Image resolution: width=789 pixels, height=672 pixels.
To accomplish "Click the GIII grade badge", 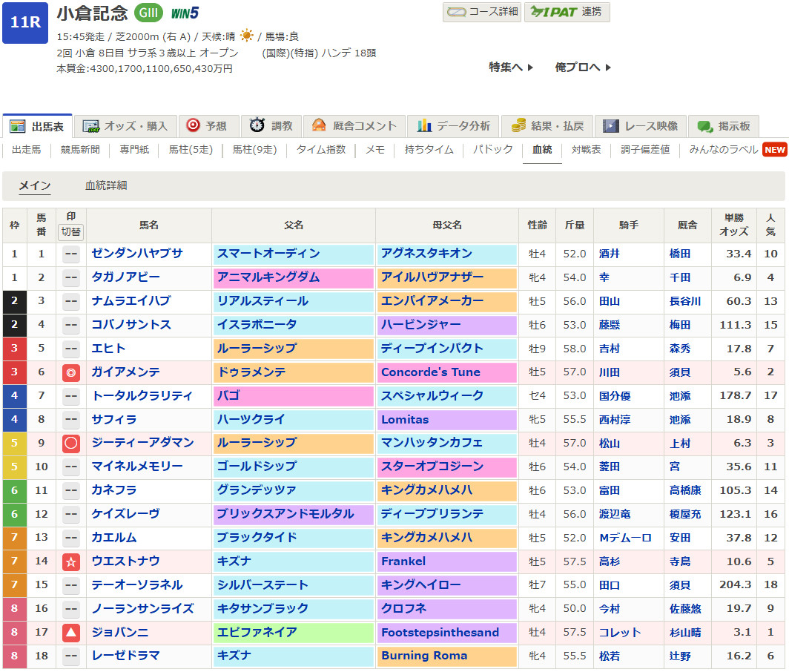I will pyautogui.click(x=148, y=13).
